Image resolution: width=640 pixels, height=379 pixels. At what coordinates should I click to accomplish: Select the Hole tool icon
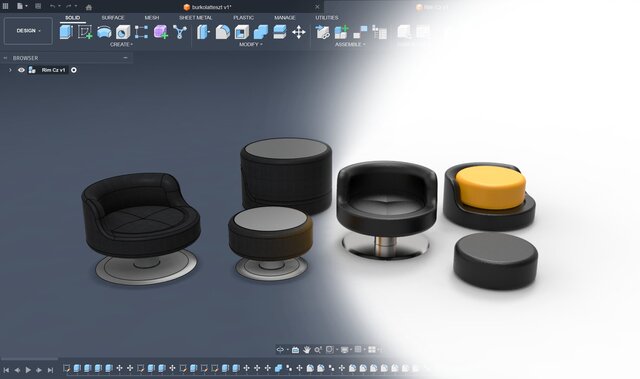click(123, 32)
